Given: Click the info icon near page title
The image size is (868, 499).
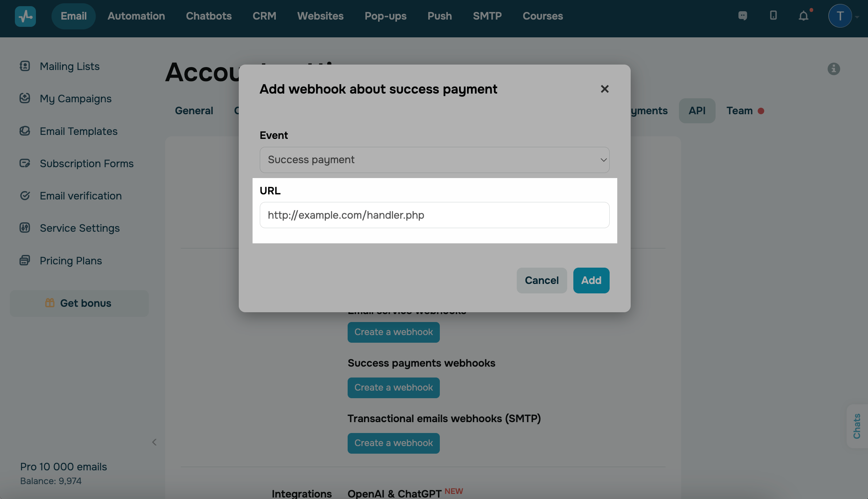Looking at the screenshot, I should [x=834, y=69].
